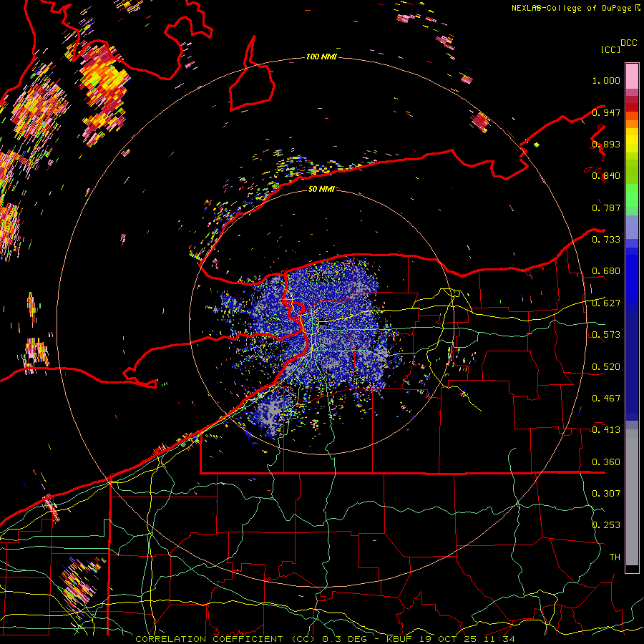This screenshot has height=644, width=644.
Task: Click the NEXLAB-College of DuPage header text
Action: click(575, 8)
